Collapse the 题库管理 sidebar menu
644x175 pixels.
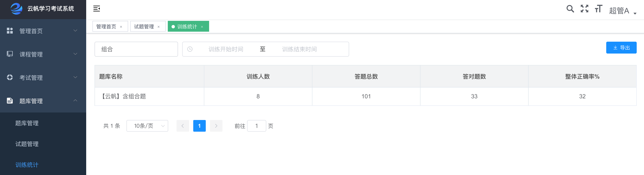pyautogui.click(x=43, y=101)
